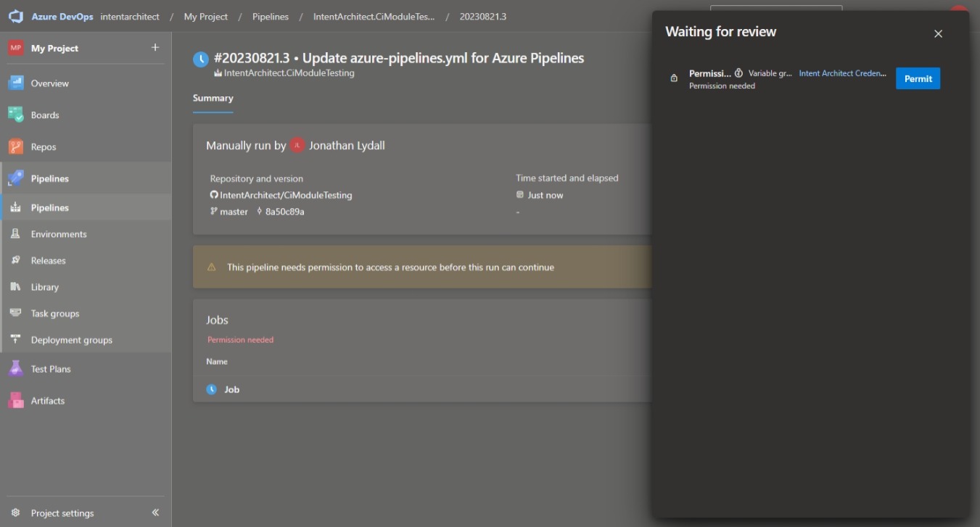
Task: Switch to the Summary tab
Action: pos(213,98)
